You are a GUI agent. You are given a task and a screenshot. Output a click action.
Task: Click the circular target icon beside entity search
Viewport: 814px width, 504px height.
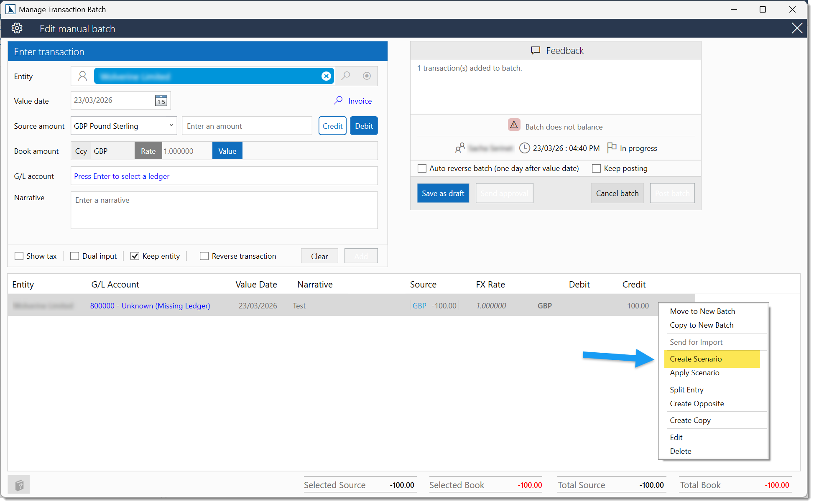pos(367,76)
